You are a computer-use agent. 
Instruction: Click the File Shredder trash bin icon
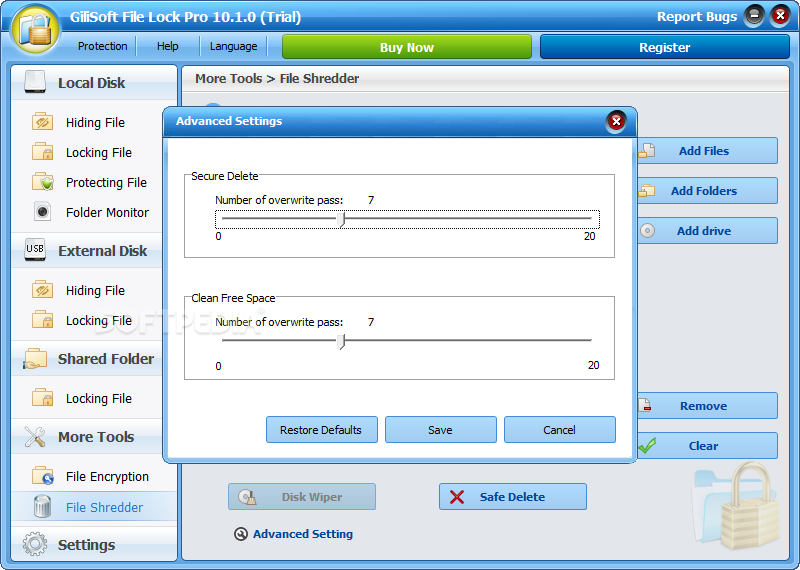(x=42, y=507)
